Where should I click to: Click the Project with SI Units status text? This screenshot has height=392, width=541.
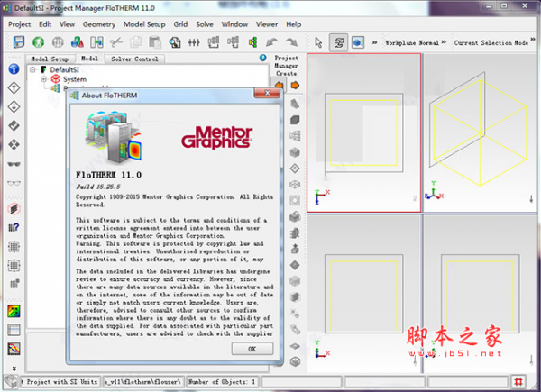(x=59, y=382)
